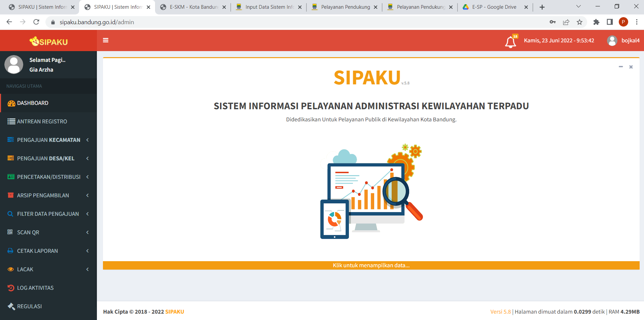Open the Antrean Registro menu item
This screenshot has width=644, height=320.
point(42,121)
